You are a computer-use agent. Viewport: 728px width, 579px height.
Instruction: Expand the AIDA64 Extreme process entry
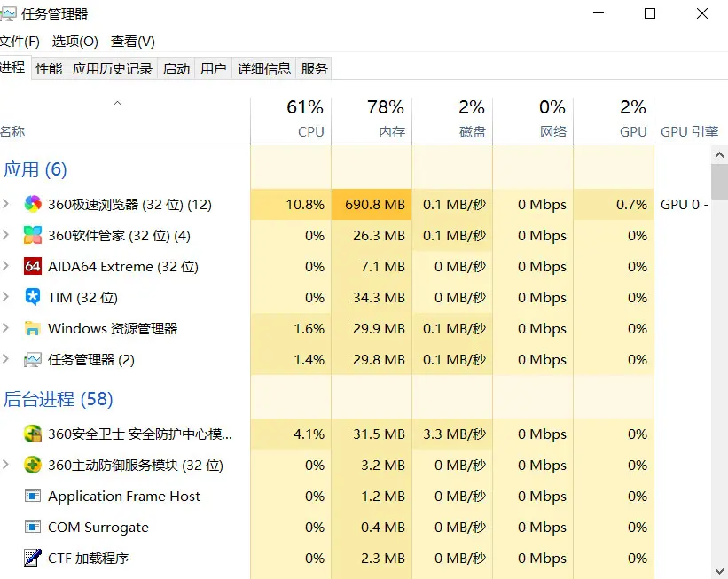[5, 266]
